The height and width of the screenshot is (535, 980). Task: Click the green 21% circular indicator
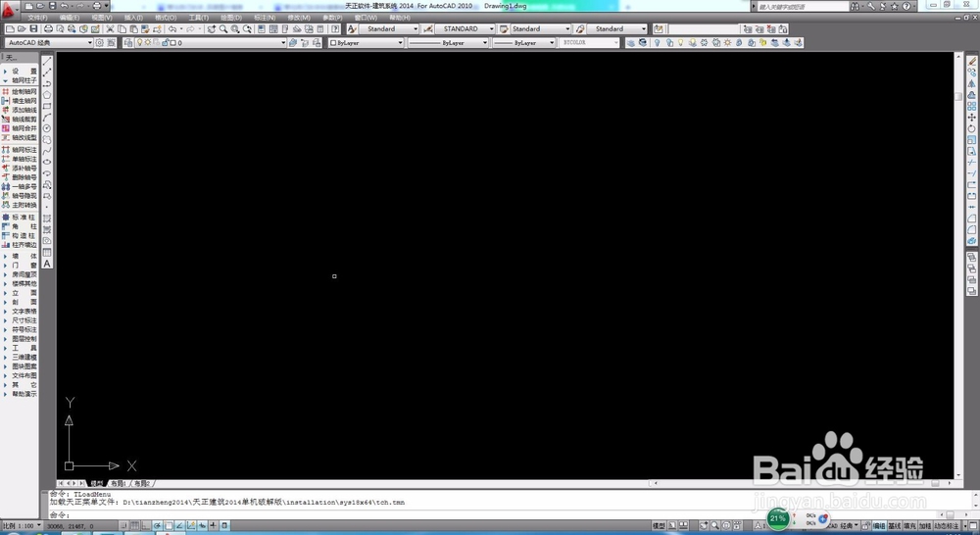[778, 518]
